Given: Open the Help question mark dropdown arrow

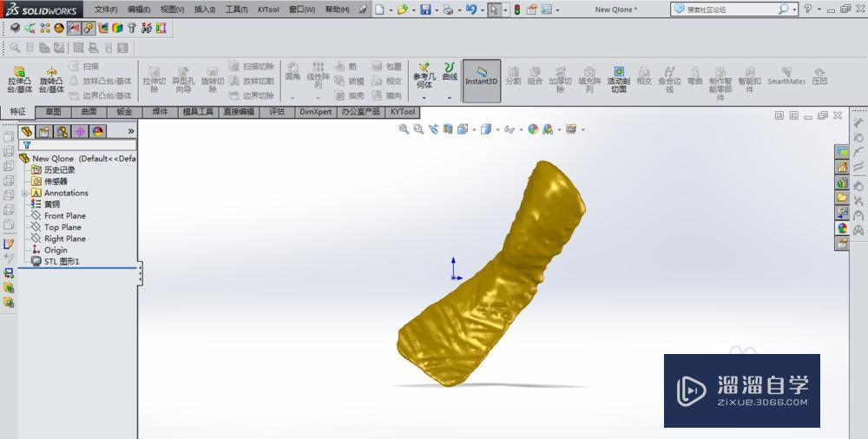Looking at the screenshot, I should 819,10.
